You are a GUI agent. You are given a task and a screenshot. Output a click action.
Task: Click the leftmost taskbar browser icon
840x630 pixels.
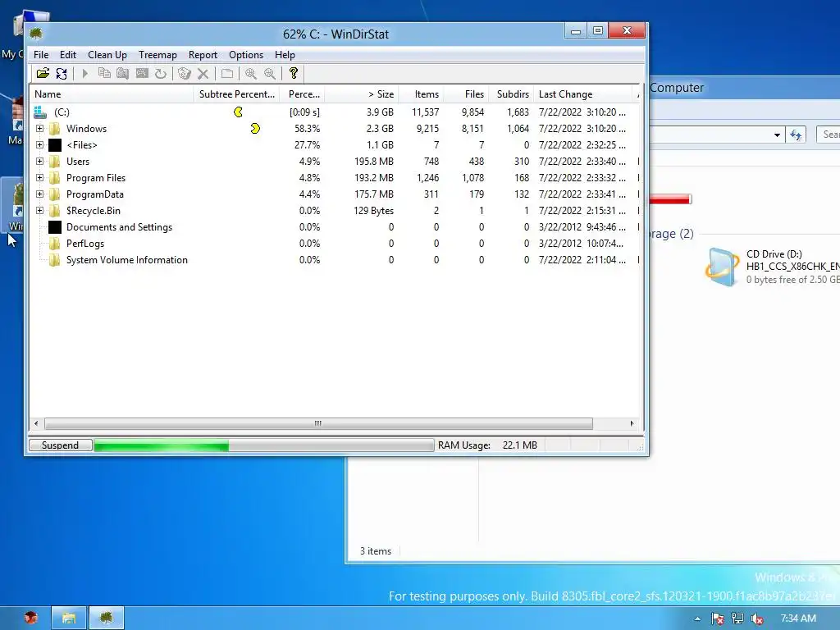point(31,619)
